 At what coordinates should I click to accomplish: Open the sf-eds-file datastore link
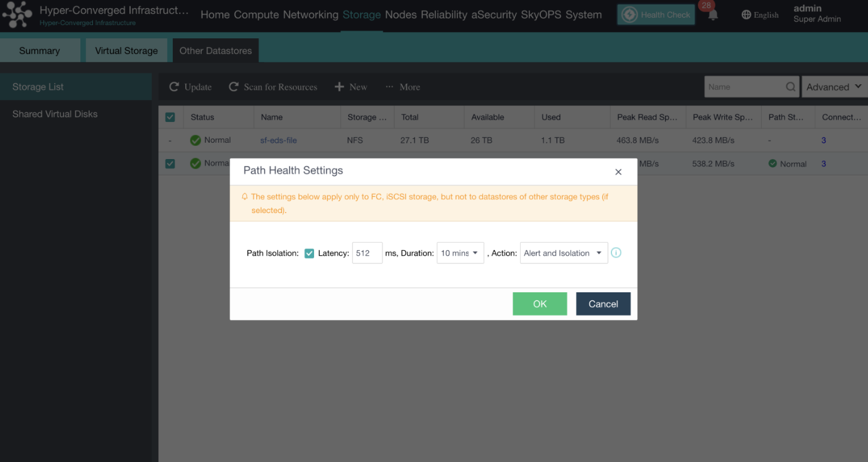279,140
